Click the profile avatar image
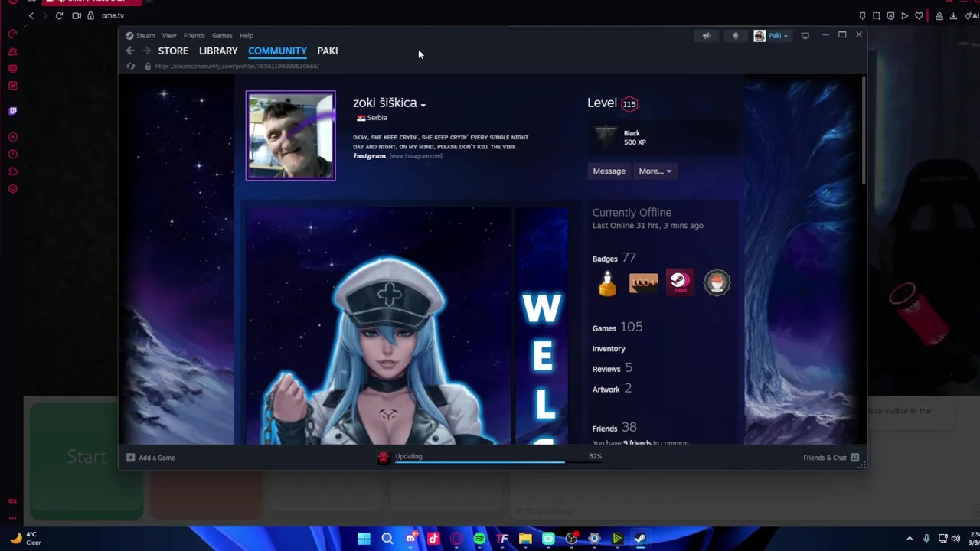The height and width of the screenshot is (551, 980). click(x=290, y=135)
